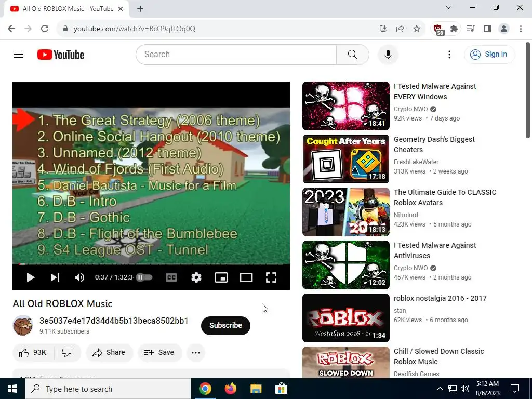Image resolution: width=532 pixels, height=399 pixels.
Task: Open Windows Start menu
Action: point(12,389)
